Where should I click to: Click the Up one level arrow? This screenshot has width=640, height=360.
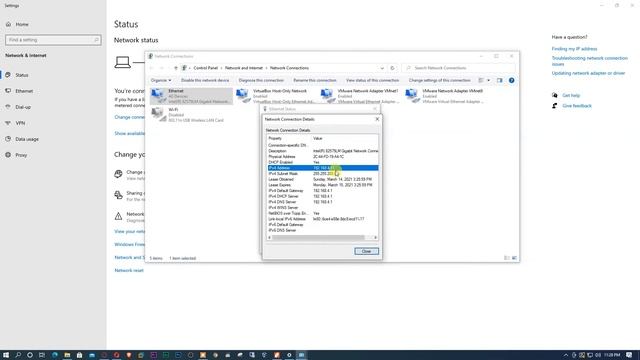[x=176, y=68]
